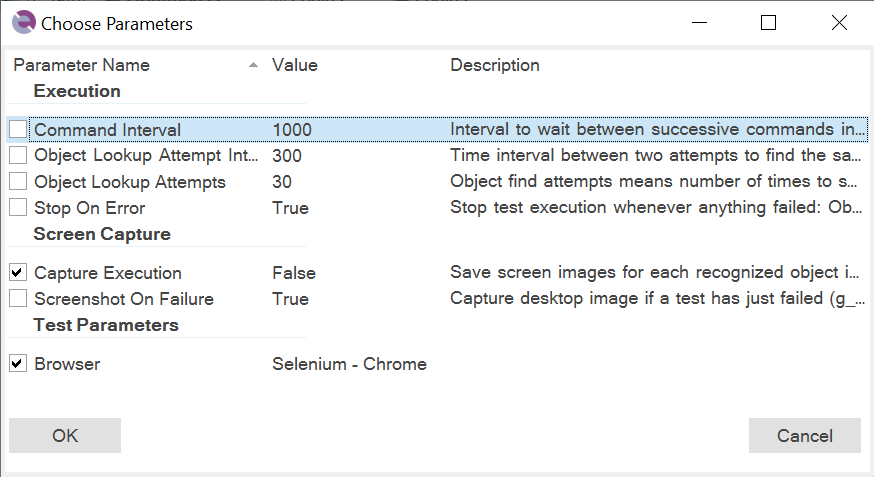Select the Description column header
874x477 pixels.
(x=495, y=65)
